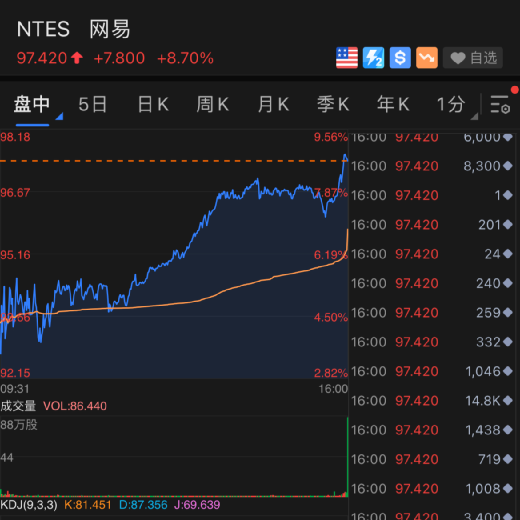Click the NTES 网易 stock title
Viewport: 520px width, 520px height.
click(x=73, y=29)
